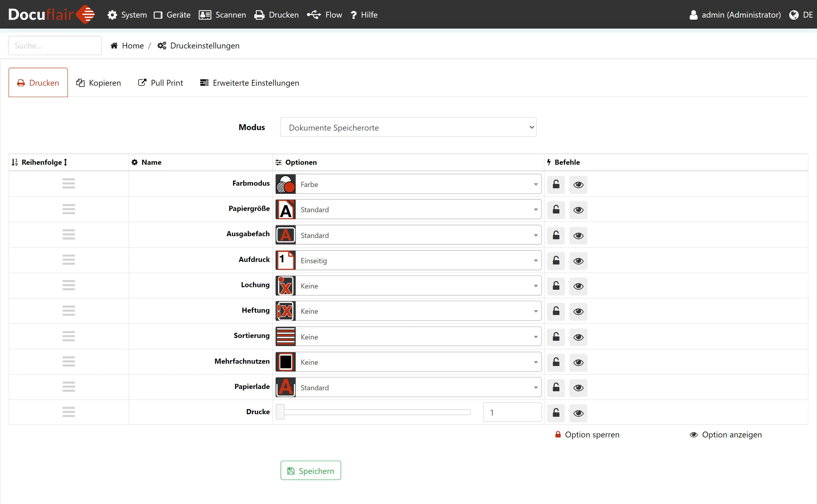
Task: Open the Modus dropdown
Action: pos(408,127)
